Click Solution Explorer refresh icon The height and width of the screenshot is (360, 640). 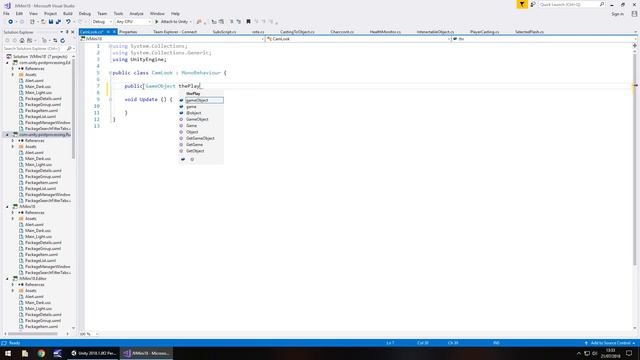62,40
